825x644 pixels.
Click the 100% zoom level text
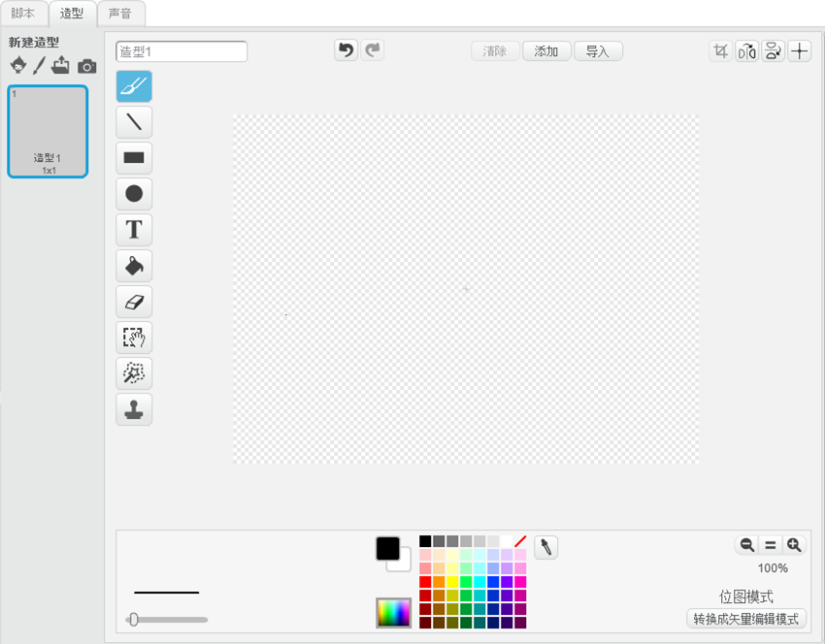(x=773, y=568)
